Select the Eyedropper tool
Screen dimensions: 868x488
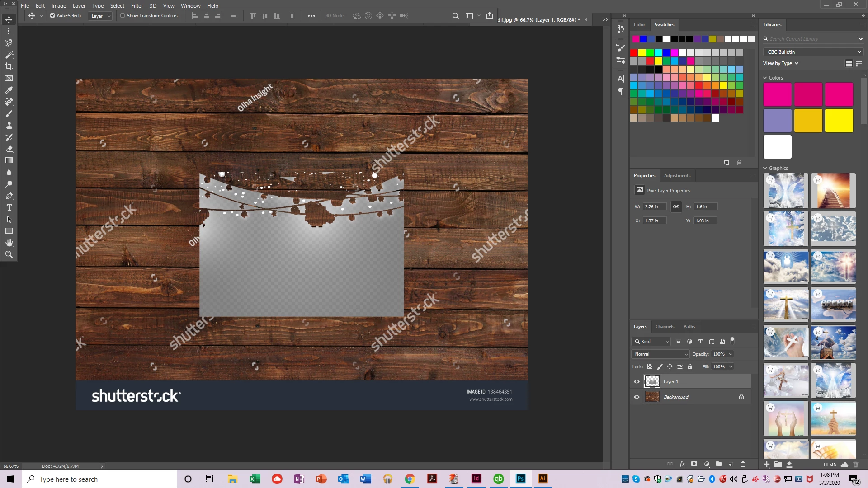click(9, 90)
